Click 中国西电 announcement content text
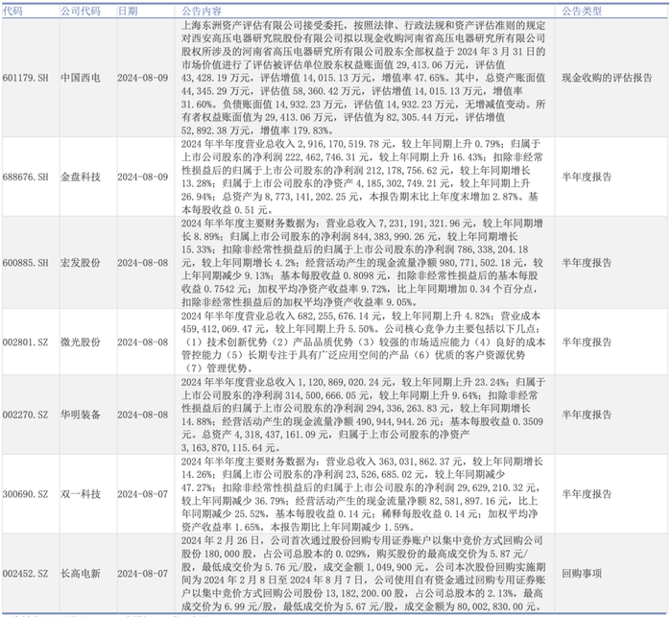Viewport: 672px width, 617px height. pyautogui.click(x=364, y=78)
